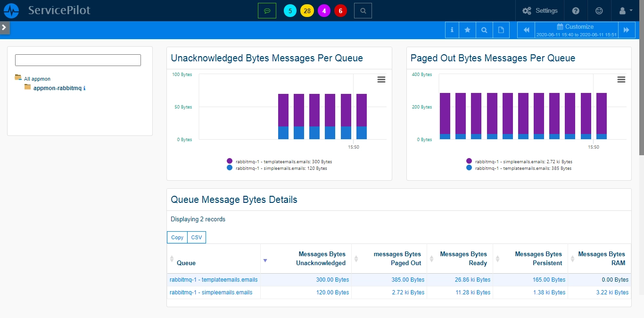Toggle templateemails series in Unacknowledged chart legend

click(x=280, y=161)
